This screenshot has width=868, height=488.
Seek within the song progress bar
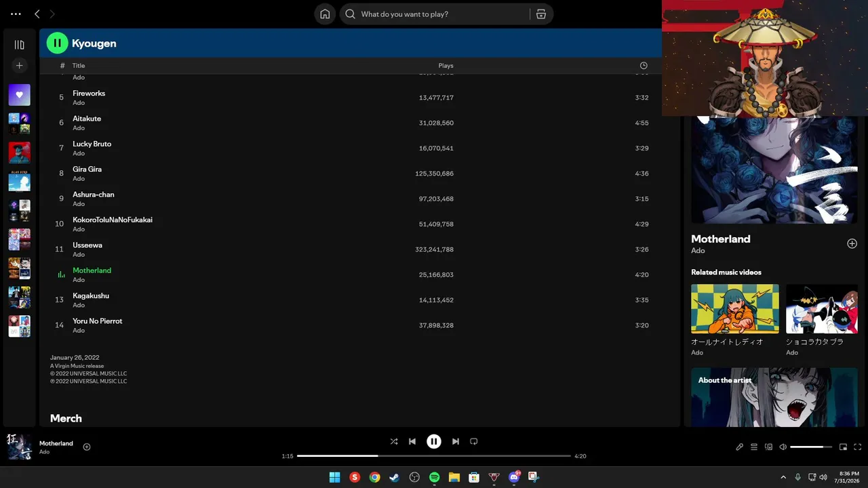pos(434,456)
